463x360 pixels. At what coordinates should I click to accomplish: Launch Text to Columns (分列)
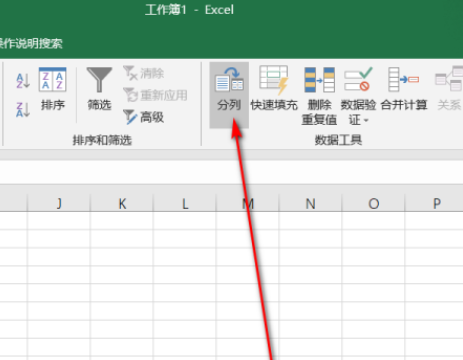[229, 95]
